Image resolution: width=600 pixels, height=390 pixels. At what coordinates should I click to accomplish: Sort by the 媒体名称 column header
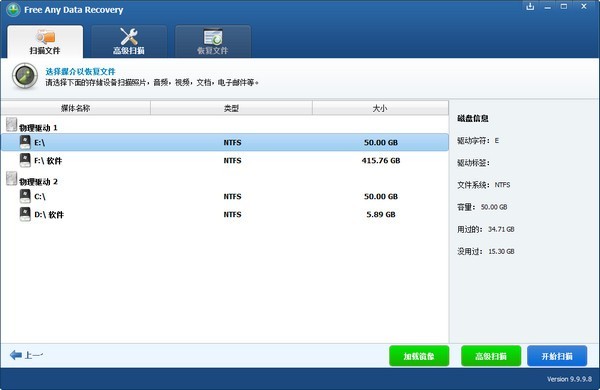tap(76, 108)
